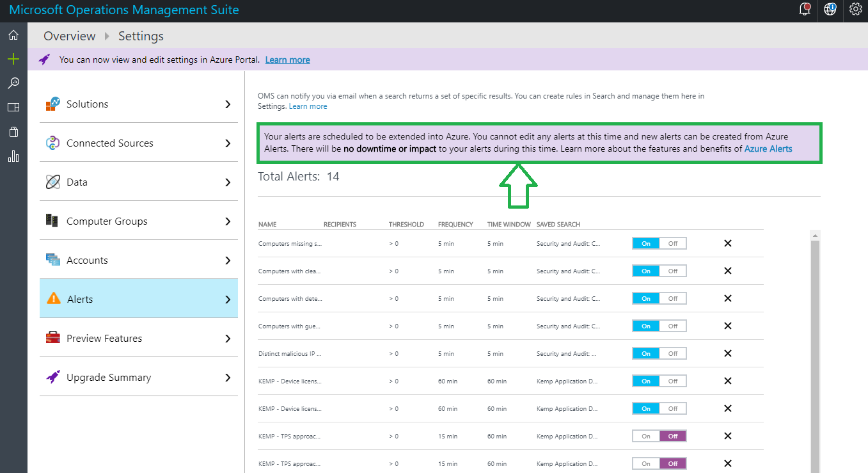Image resolution: width=868 pixels, height=473 pixels.
Task: Delete the 'Computers with gue...' alert
Action: click(727, 326)
